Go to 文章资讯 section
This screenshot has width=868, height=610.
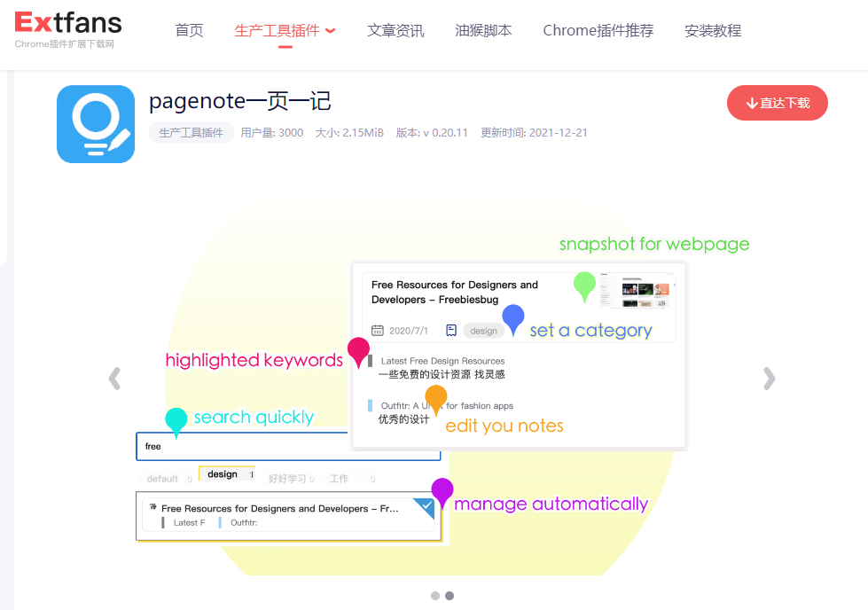[x=395, y=30]
